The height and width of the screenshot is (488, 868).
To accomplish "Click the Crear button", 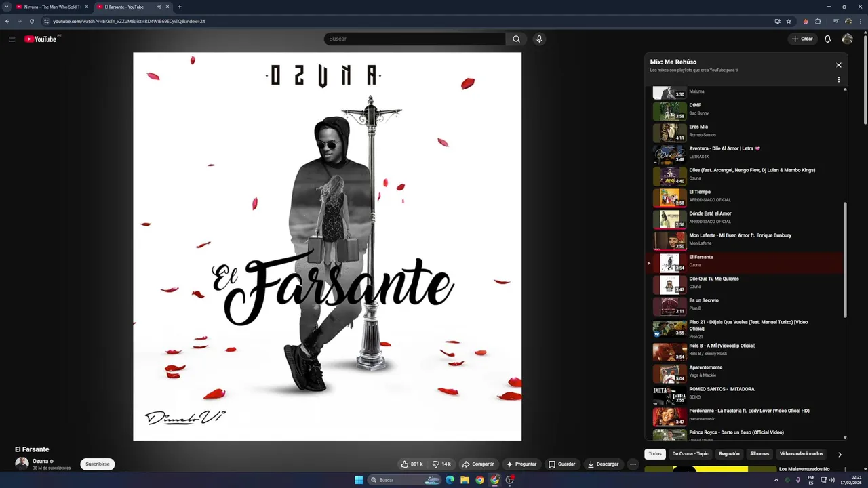I will [x=802, y=39].
